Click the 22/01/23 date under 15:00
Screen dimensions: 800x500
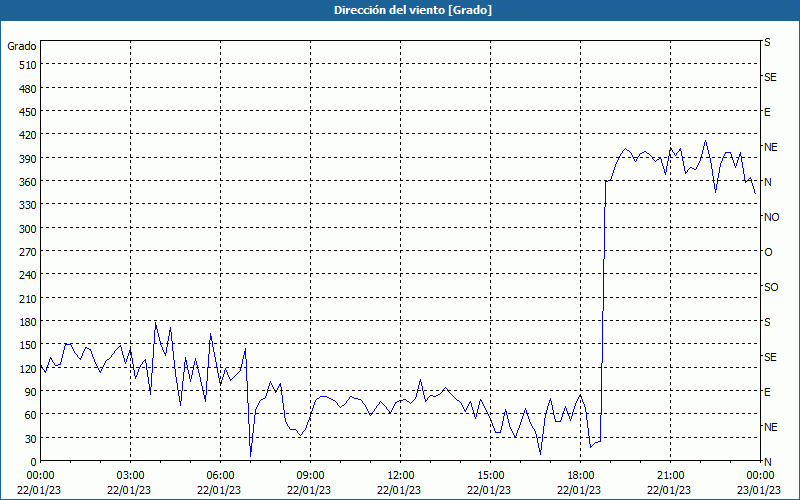point(489,490)
